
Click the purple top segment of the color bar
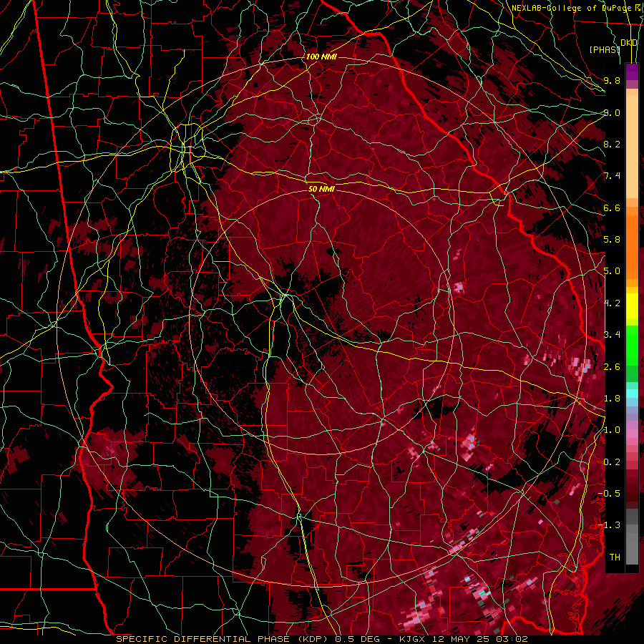[x=632, y=72]
